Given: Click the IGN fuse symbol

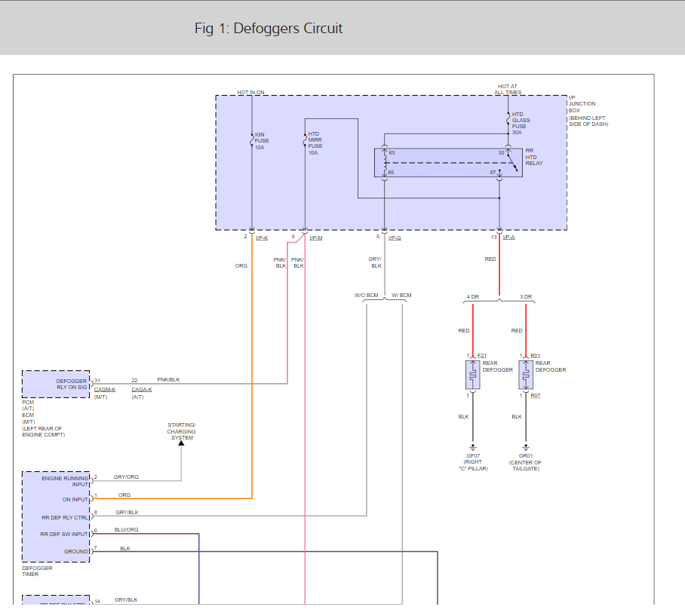Looking at the screenshot, I should 252,140.
